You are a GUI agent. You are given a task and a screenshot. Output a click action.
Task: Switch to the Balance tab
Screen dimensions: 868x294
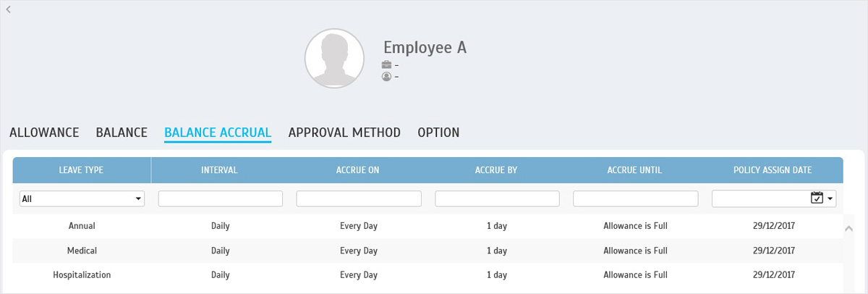(122, 133)
